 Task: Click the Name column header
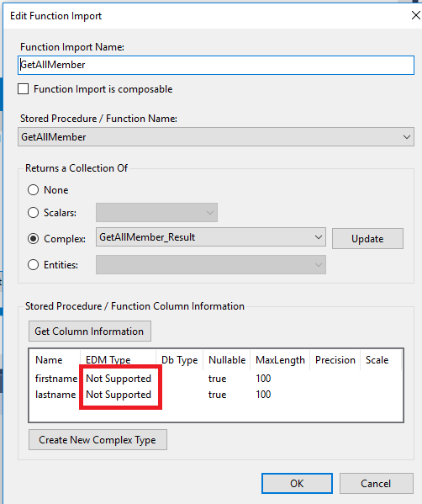point(49,360)
